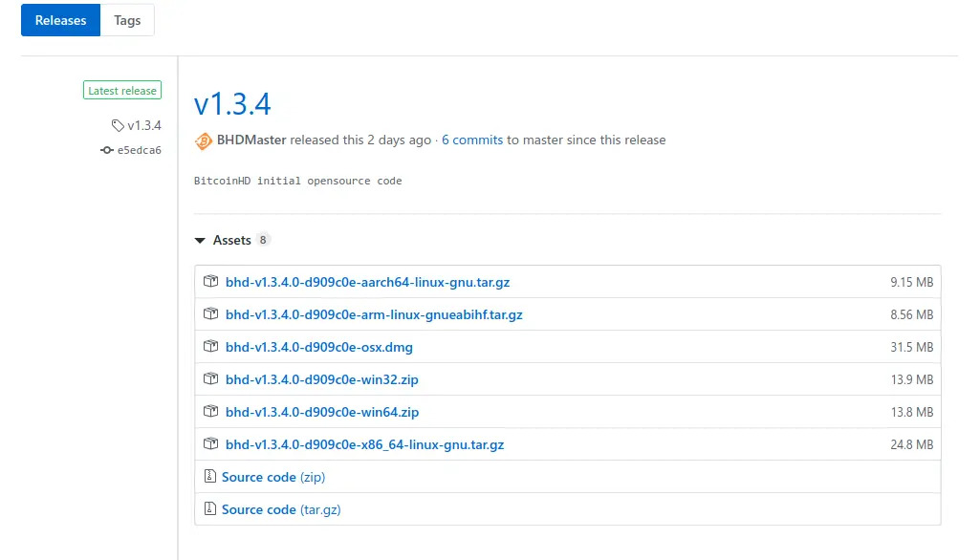
Task: Click file icon for Source code (tar.gz)
Action: (x=210, y=508)
